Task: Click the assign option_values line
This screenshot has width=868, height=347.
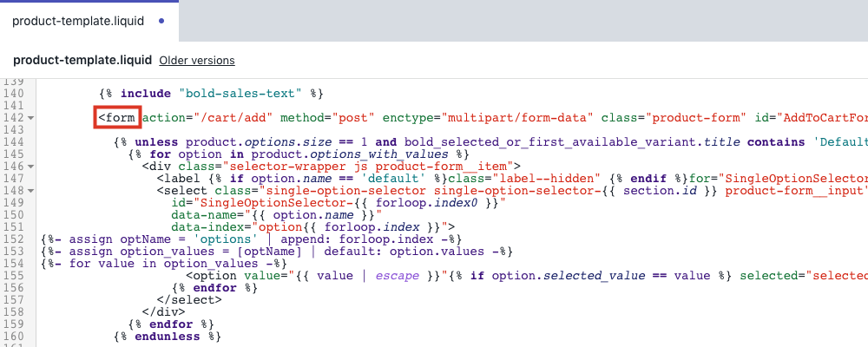Action: [277, 252]
